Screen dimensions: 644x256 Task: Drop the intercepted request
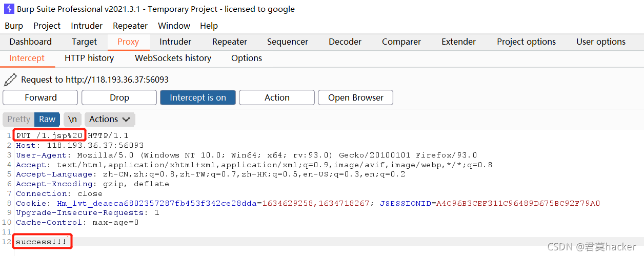[x=119, y=97]
